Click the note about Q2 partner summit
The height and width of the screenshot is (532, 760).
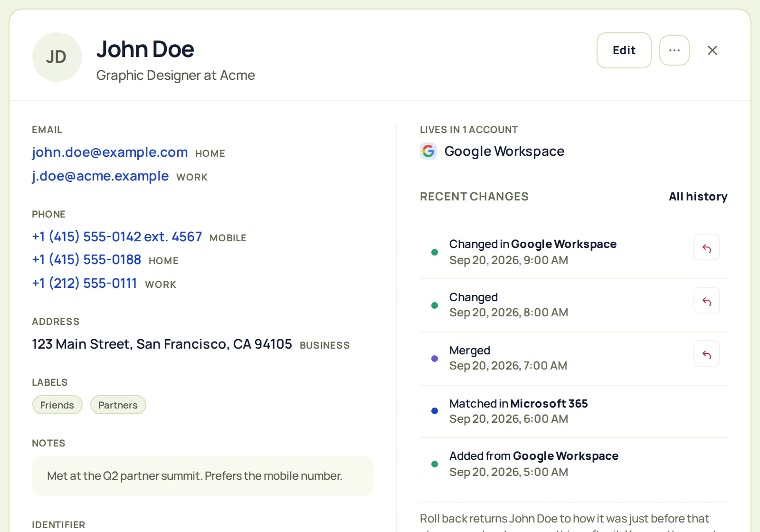point(203,476)
